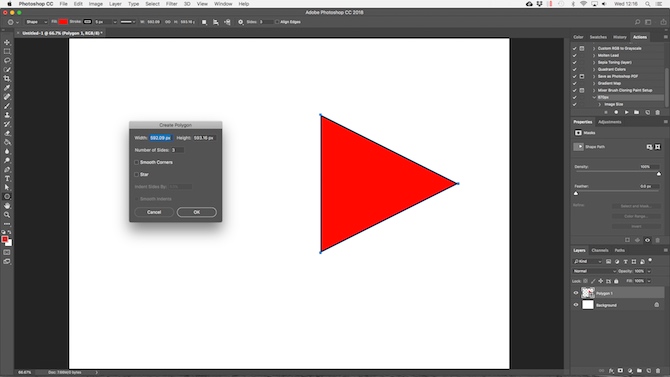Screen dimensions: 670x377
Task: Open the Normal blend mode dropdown
Action: pyautogui.click(x=594, y=271)
